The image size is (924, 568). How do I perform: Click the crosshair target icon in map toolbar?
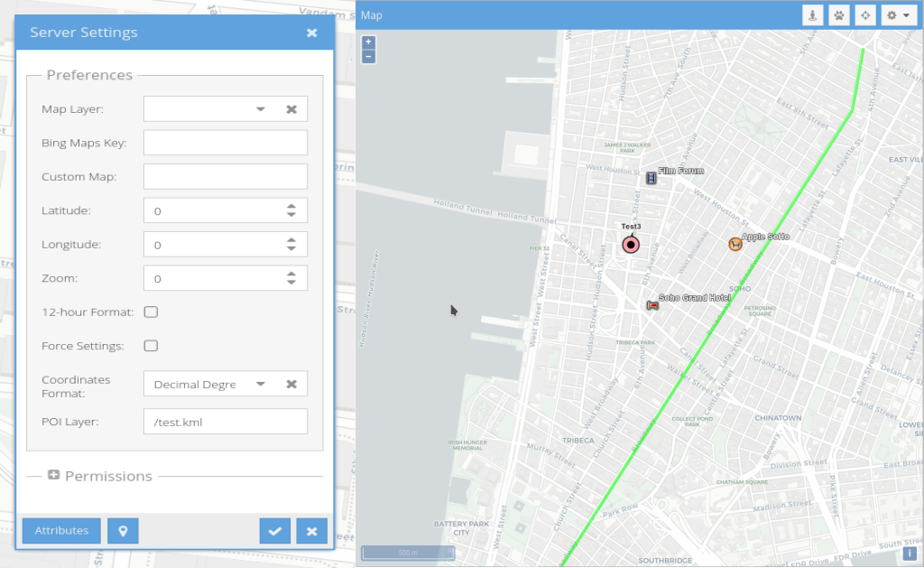click(x=864, y=15)
